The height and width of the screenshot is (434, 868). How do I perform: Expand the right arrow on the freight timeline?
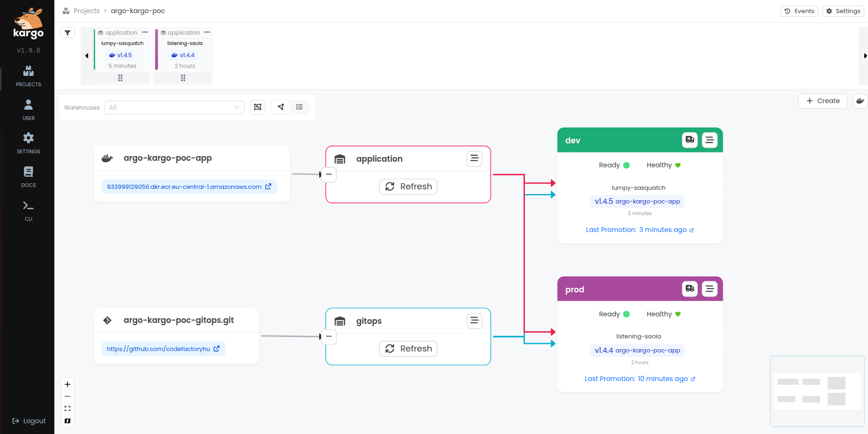866,55
